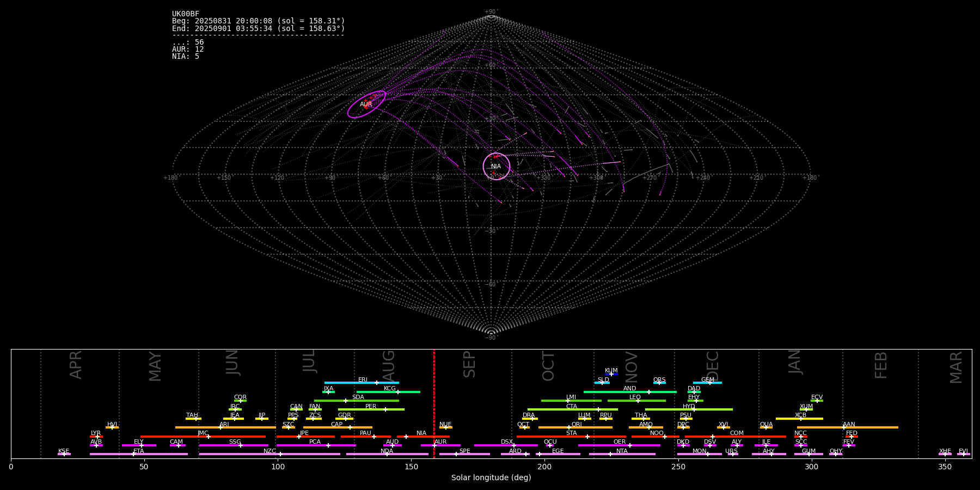The height and width of the screenshot is (490, 980).
Task: Click the FEB month label
Action: [881, 365]
